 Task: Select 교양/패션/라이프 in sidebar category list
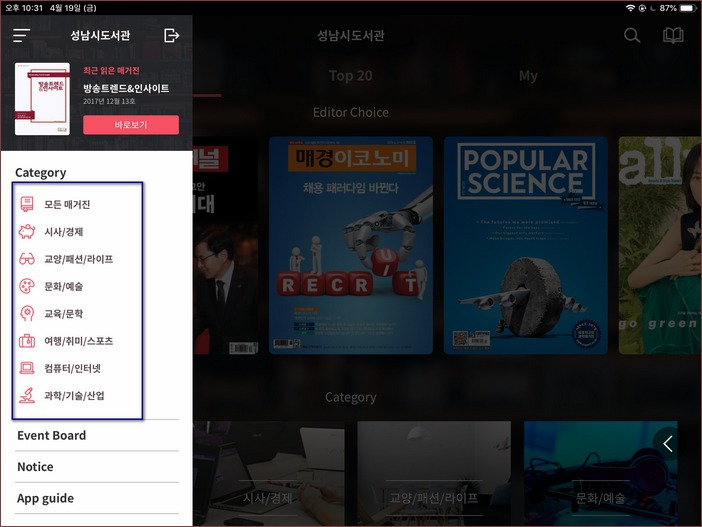[77, 259]
